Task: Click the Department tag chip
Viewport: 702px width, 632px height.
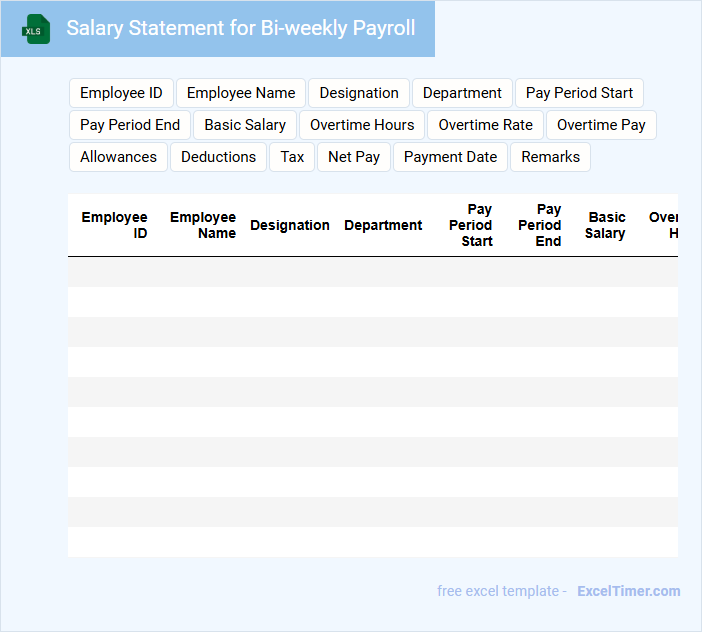Action: 462,93
